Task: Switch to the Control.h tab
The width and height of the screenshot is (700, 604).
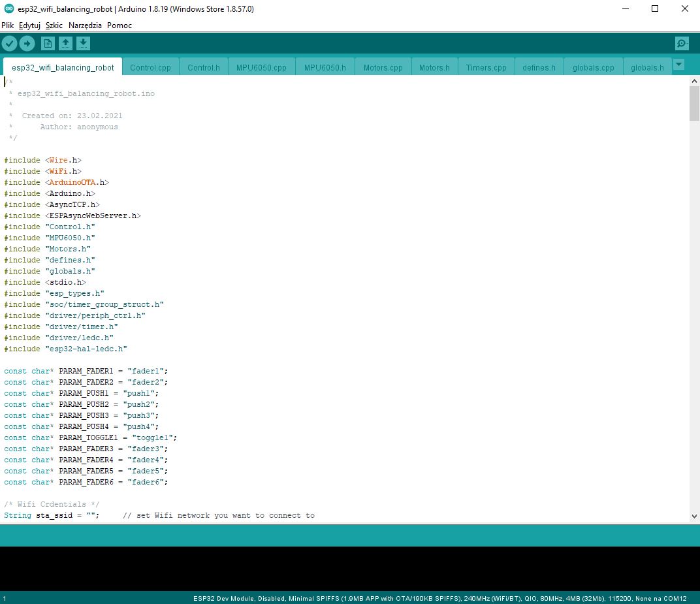Action: click(204, 67)
